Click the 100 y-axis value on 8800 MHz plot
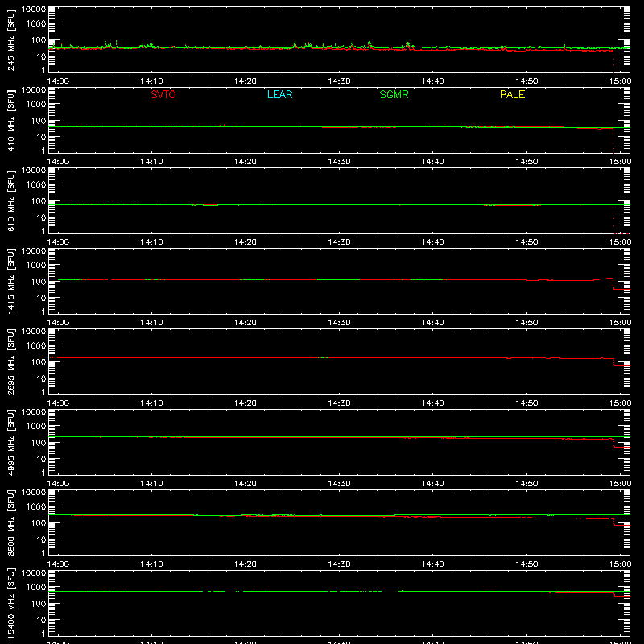The width and height of the screenshot is (644, 644). click(x=39, y=523)
